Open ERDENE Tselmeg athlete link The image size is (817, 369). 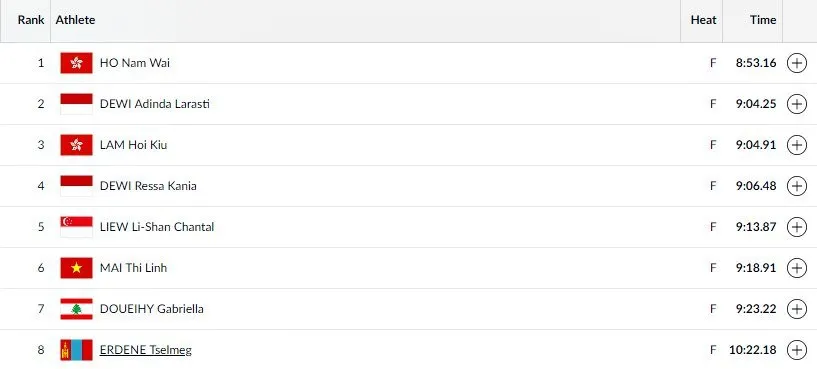tap(145, 350)
